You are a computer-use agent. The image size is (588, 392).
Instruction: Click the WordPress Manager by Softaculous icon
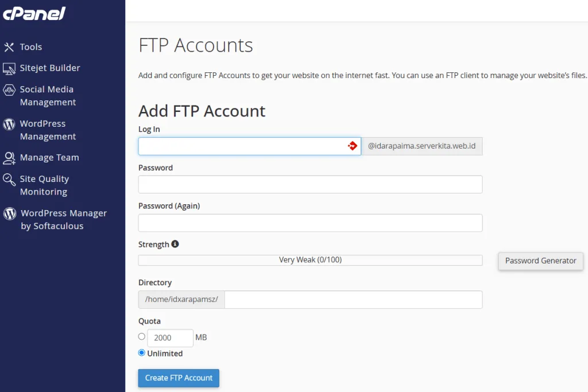pyautogui.click(x=9, y=214)
